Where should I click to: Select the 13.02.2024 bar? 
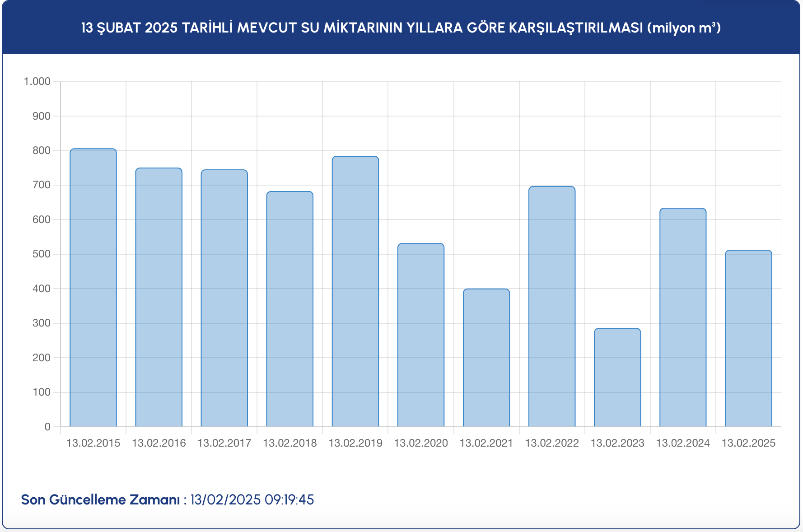[682, 317]
